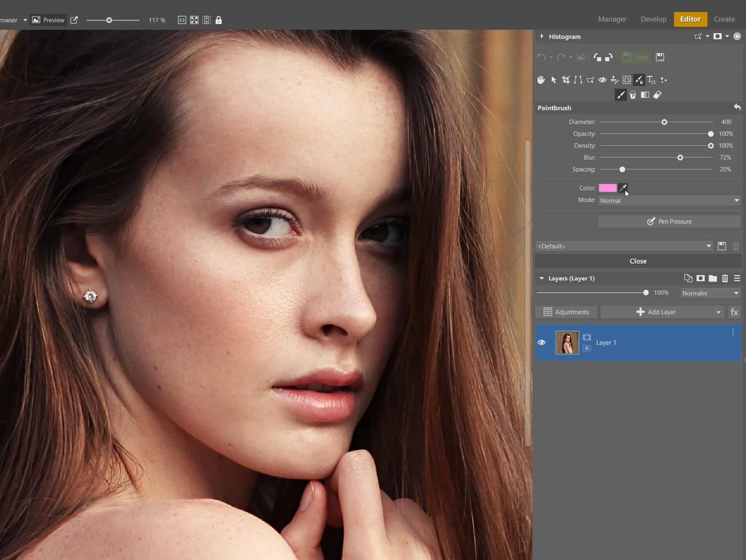Select the Crop tool
This screenshot has width=746, height=560.
click(566, 80)
